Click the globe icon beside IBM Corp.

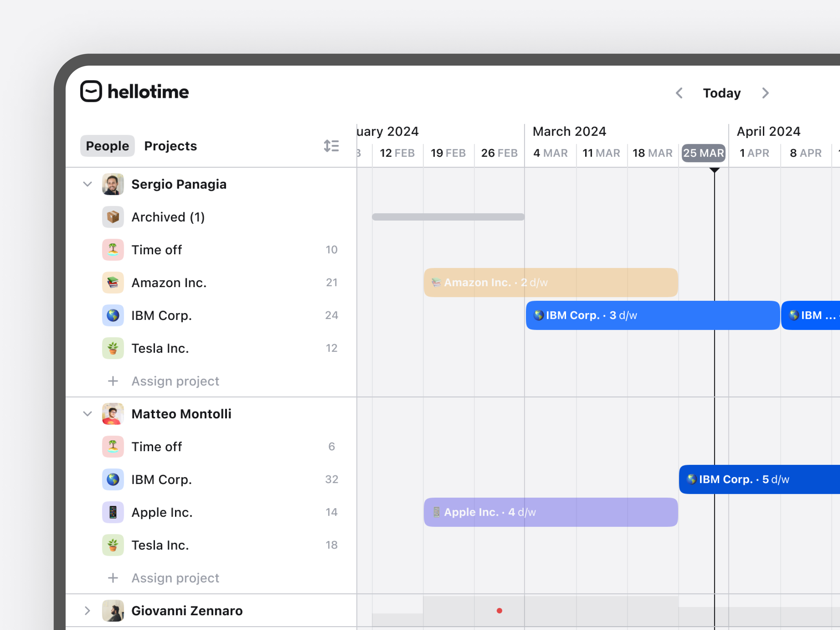113,315
